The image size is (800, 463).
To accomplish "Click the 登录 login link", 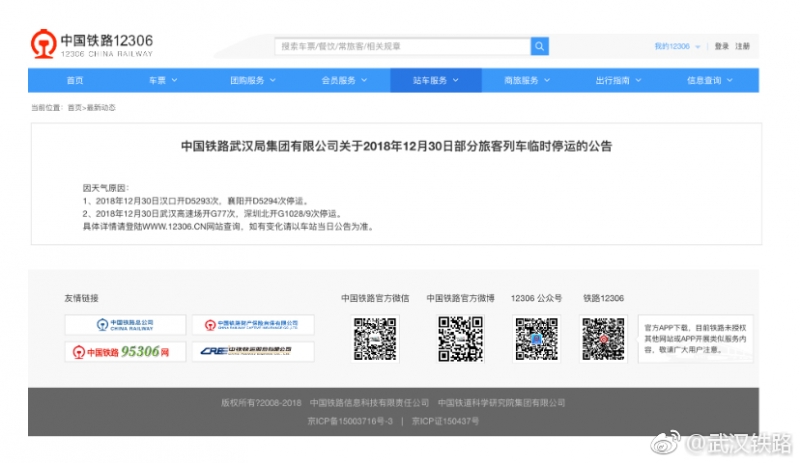I will (722, 46).
